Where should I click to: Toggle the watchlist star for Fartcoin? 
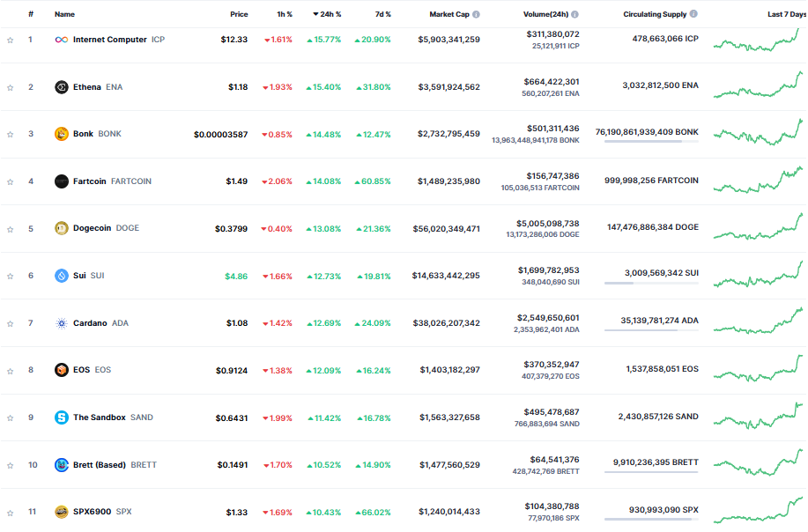(x=11, y=181)
